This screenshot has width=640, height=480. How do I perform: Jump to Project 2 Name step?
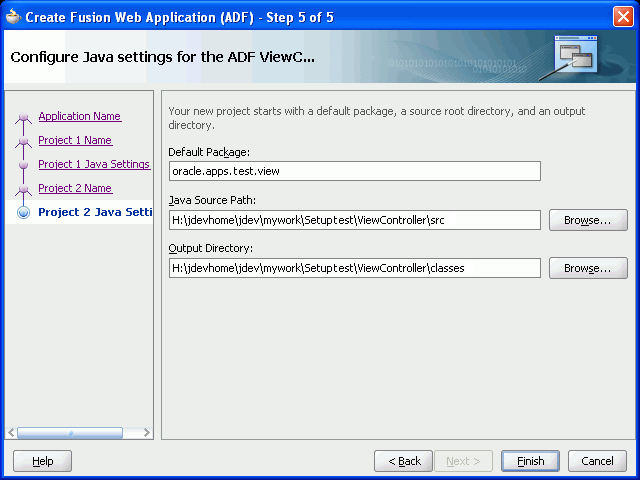(x=75, y=189)
